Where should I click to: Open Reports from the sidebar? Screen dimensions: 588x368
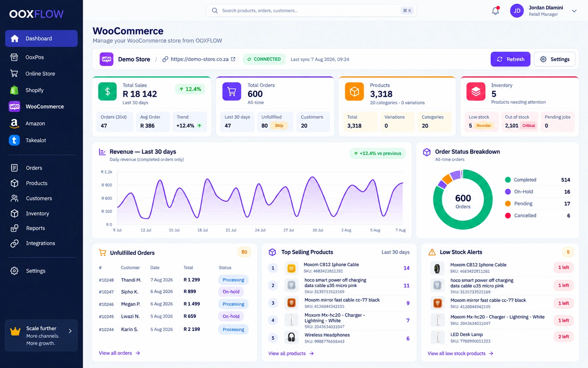[x=41, y=228]
